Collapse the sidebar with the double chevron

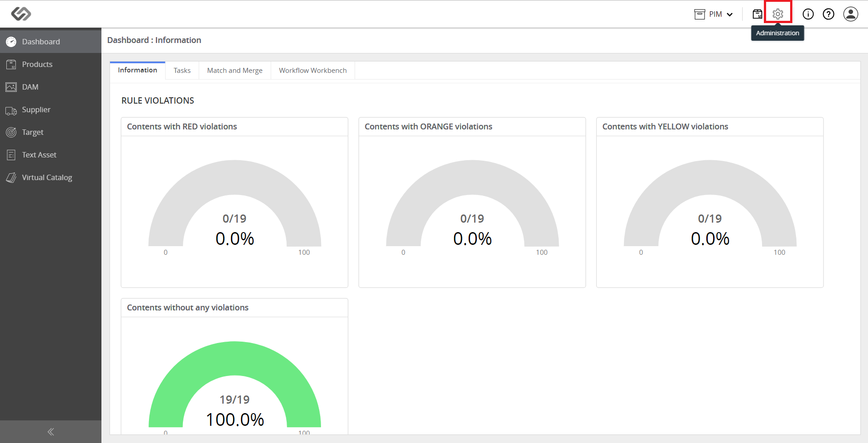(51, 432)
